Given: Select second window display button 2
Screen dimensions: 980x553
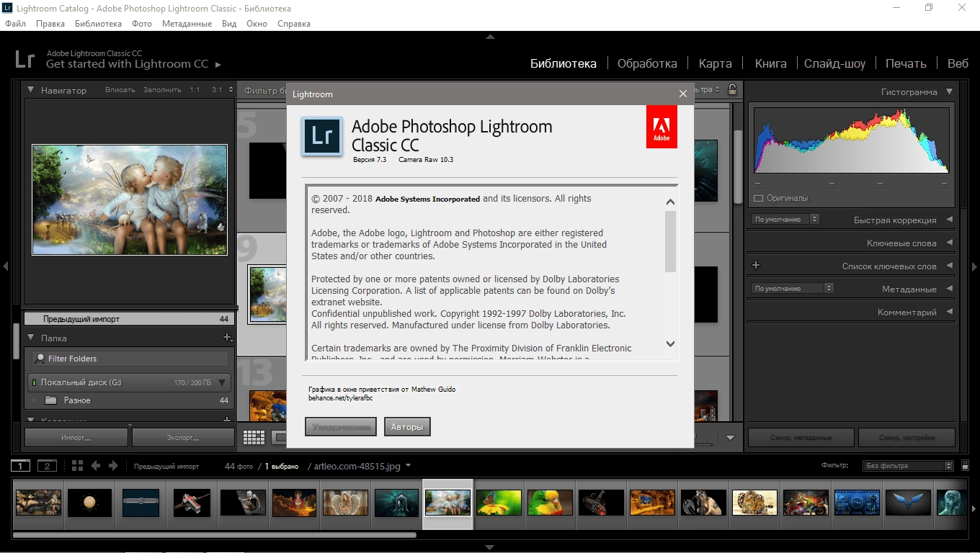Looking at the screenshot, I should click(47, 466).
